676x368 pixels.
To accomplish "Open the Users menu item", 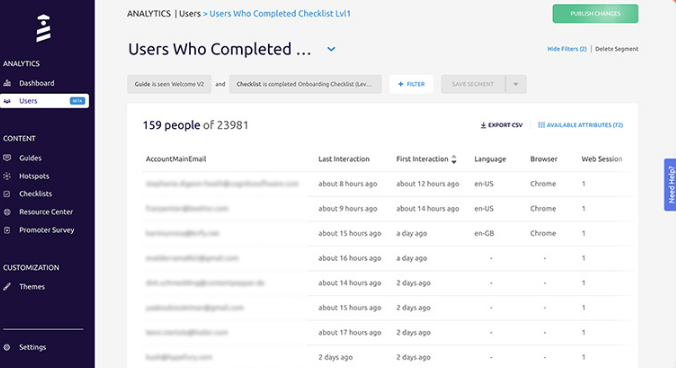I will 44,101.
